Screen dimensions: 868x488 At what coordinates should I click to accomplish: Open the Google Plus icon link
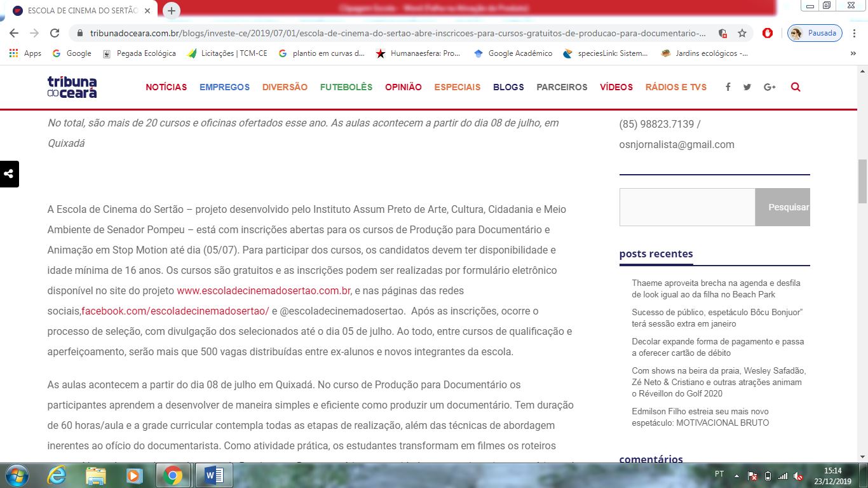click(770, 87)
